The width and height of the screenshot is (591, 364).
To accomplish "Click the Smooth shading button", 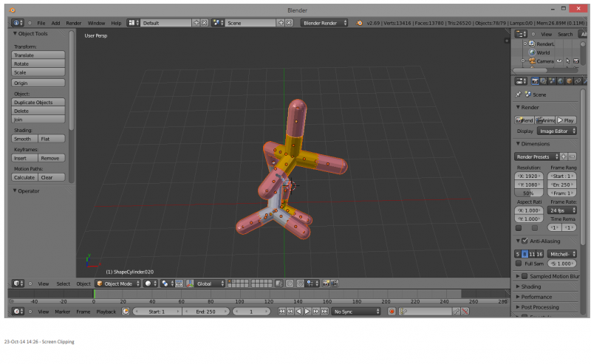I will (x=24, y=139).
